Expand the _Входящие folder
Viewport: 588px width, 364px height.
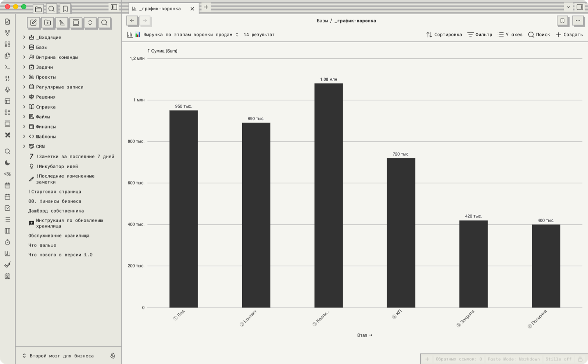(24, 37)
